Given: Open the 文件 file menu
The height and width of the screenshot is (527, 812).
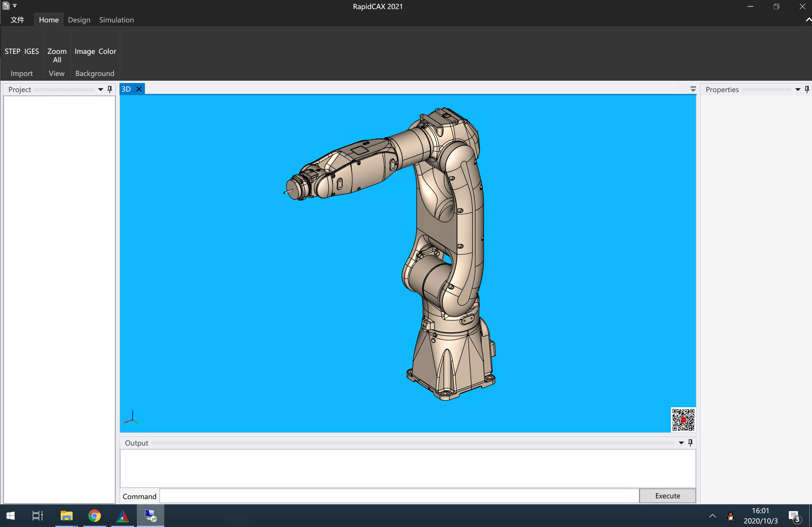Looking at the screenshot, I should (x=17, y=20).
